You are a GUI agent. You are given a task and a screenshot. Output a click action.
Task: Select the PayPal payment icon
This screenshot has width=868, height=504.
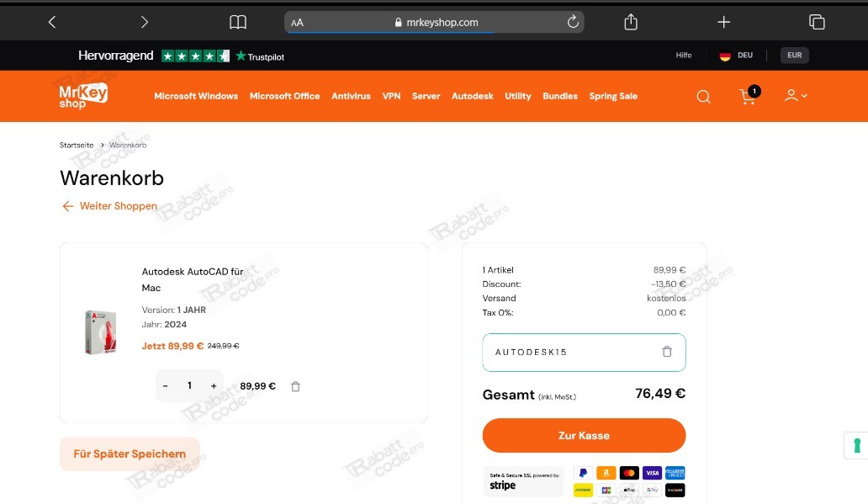coord(583,473)
